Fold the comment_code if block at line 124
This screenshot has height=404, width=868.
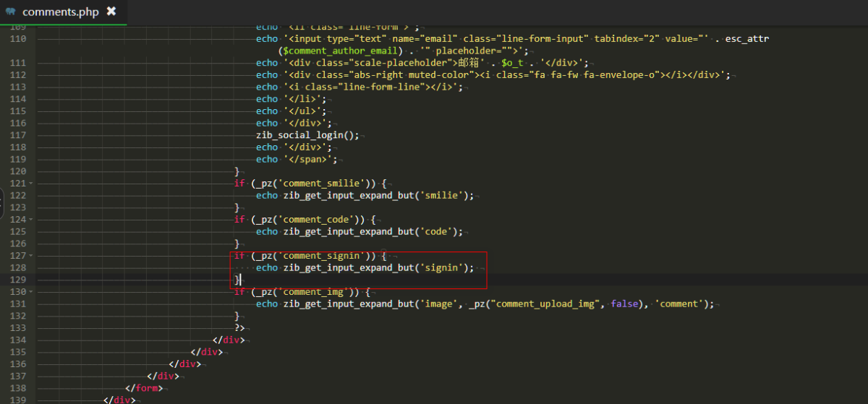[x=32, y=220]
